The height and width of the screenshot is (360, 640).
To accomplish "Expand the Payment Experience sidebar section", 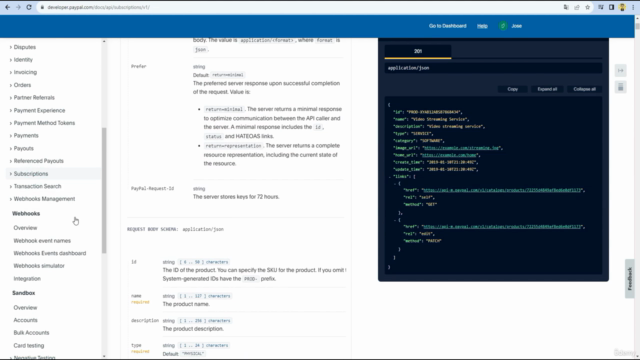I will coord(39,110).
